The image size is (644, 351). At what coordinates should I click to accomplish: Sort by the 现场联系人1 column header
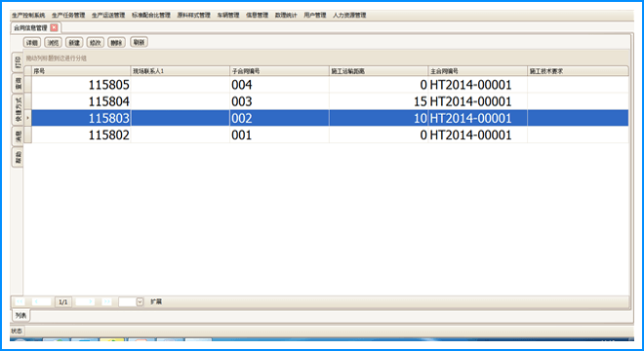[180, 71]
